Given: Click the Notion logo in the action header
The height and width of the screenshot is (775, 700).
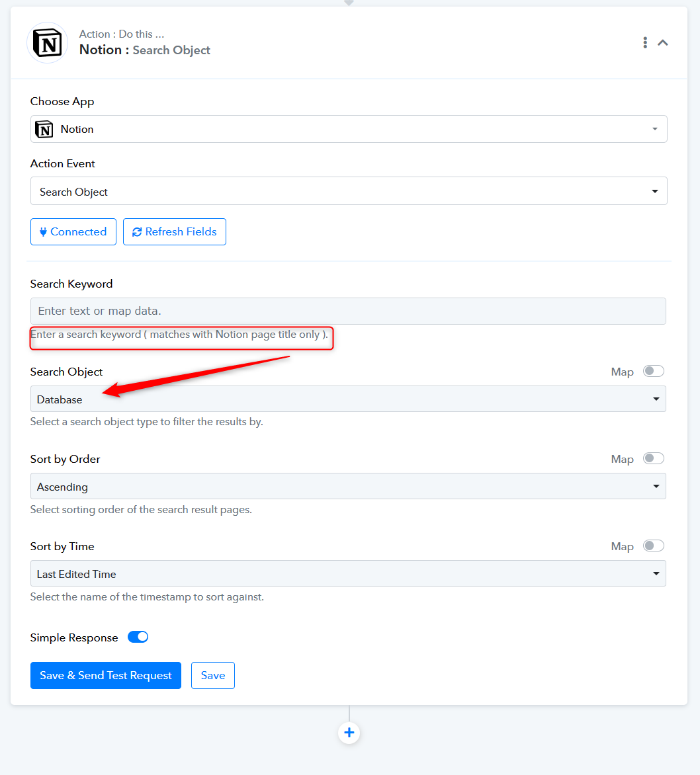Looking at the screenshot, I should tap(47, 44).
